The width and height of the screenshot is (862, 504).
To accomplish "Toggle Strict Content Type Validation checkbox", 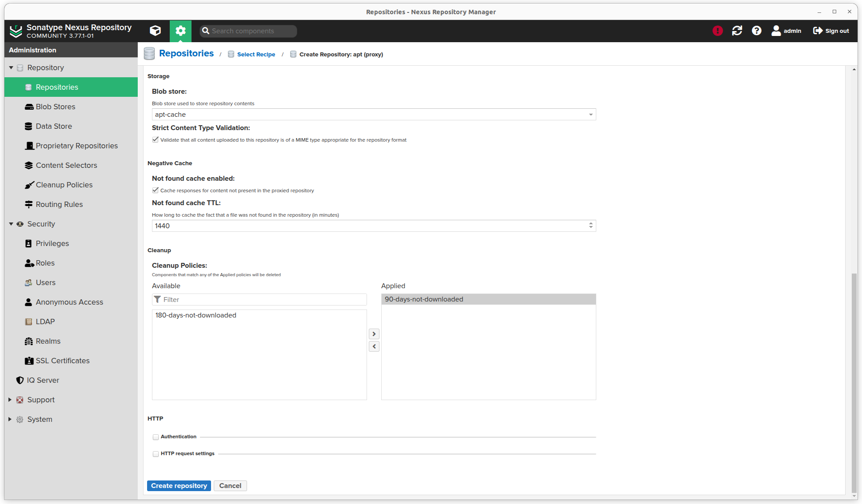I will point(156,139).
